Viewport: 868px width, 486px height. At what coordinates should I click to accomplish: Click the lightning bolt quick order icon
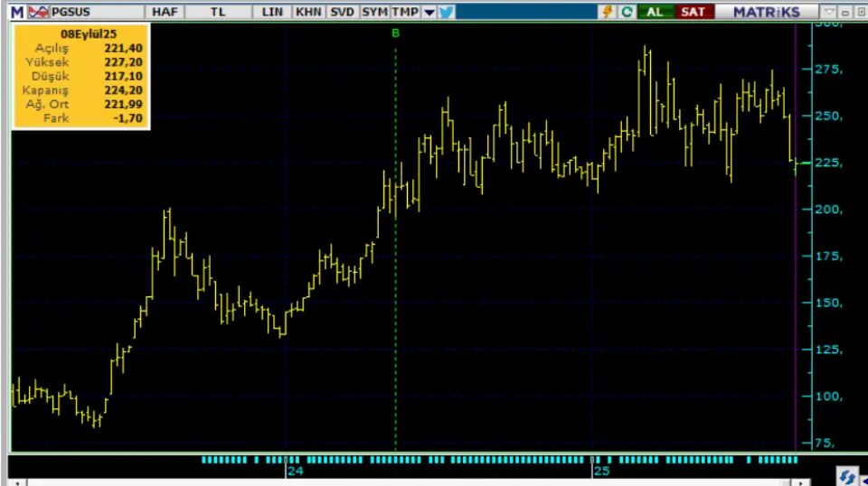point(608,12)
